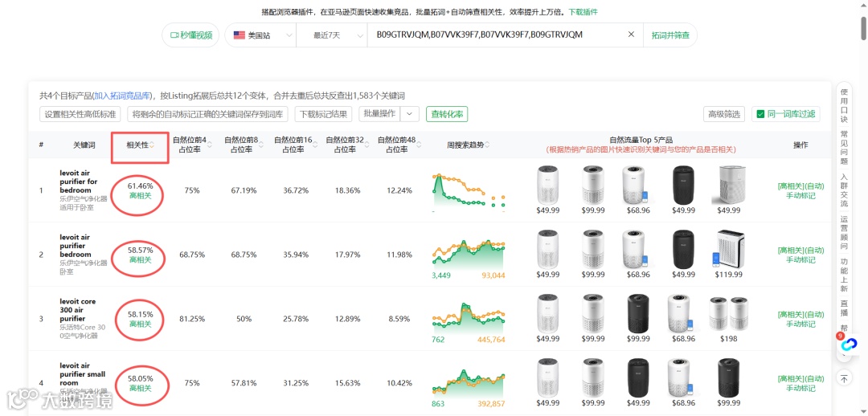
Task: Open the 下载插件 link
Action: click(583, 11)
